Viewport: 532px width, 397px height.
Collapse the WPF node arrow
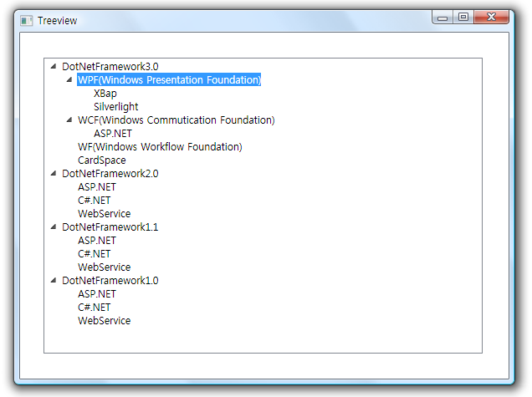click(69, 79)
